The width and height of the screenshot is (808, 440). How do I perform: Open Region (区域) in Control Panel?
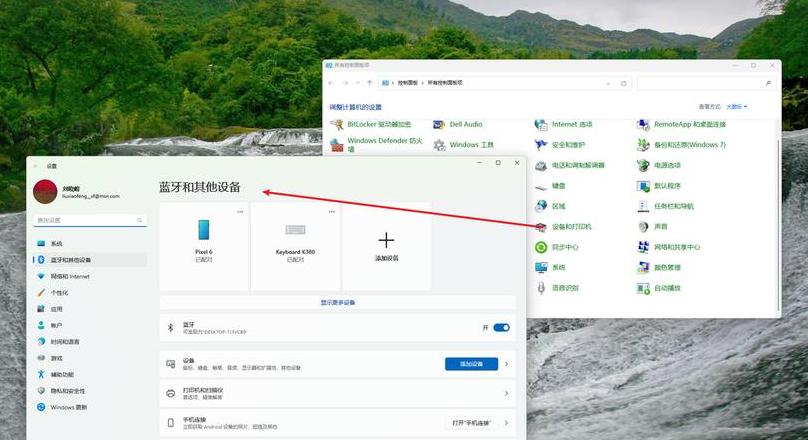pos(550,206)
